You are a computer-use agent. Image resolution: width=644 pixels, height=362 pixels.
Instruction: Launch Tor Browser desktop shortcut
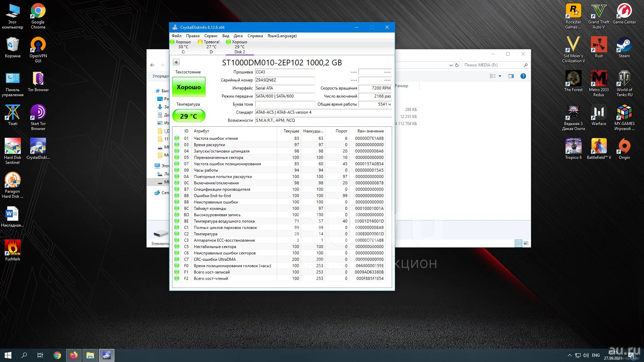(38, 81)
